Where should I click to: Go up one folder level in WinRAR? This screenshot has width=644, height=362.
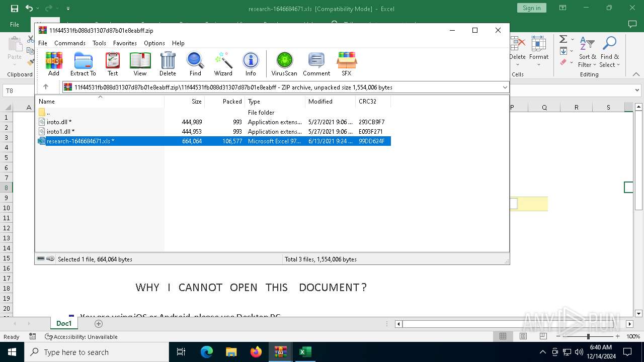(x=46, y=87)
